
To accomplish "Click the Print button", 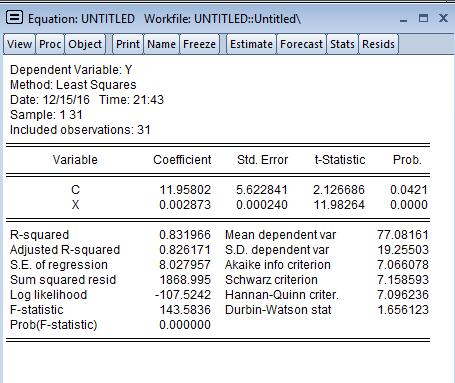I will (x=128, y=44).
